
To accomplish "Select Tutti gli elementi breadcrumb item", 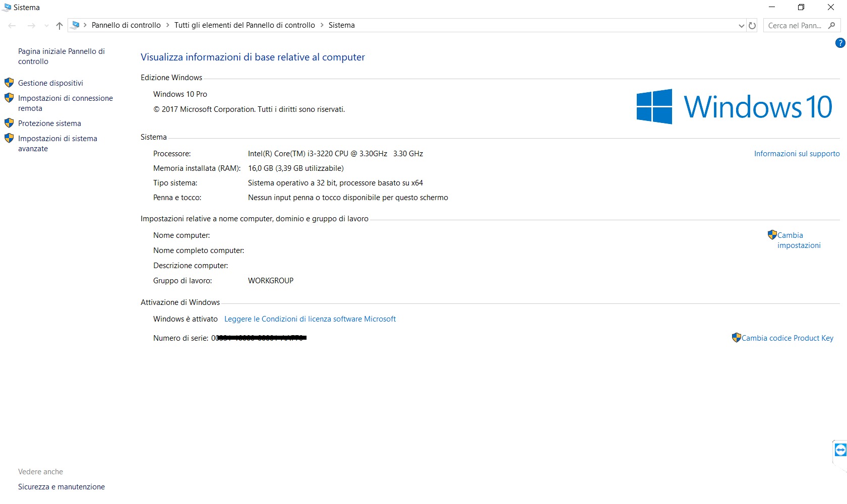I will (x=245, y=25).
